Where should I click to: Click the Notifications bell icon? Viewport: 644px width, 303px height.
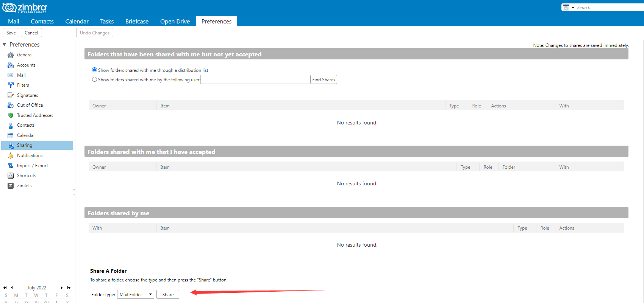coord(11,155)
